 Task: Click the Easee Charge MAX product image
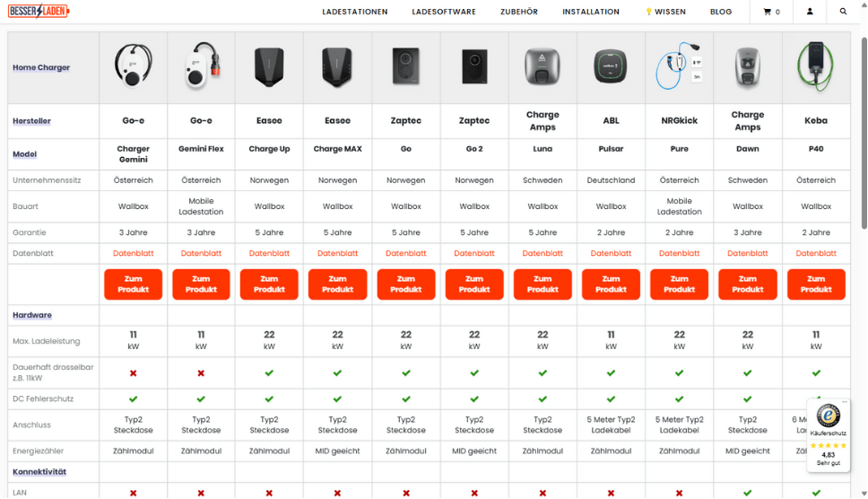(x=337, y=67)
